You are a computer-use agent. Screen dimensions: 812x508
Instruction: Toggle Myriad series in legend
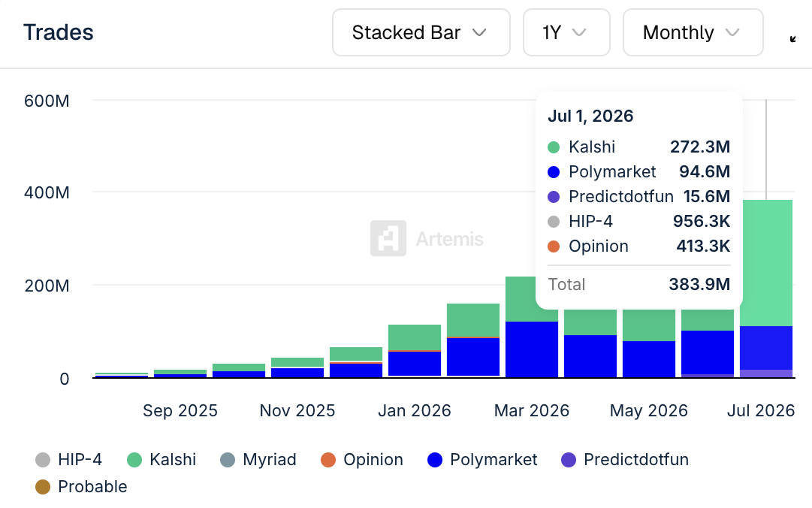point(258,459)
